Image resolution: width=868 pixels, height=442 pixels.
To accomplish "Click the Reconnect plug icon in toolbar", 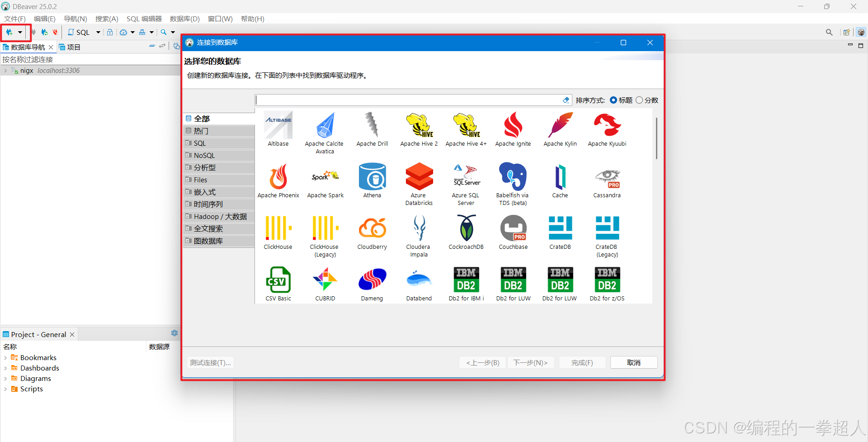I will coord(44,32).
